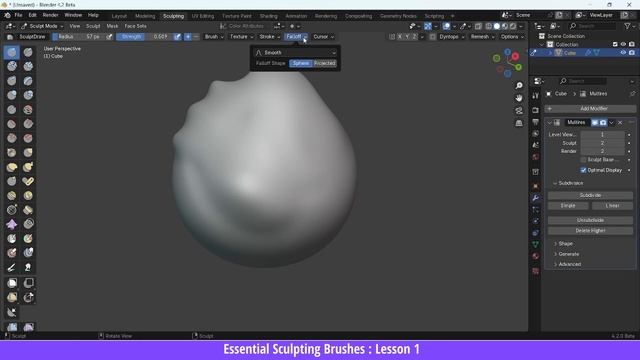Open the Stroke dropdown
640x360 pixels.
269,37
